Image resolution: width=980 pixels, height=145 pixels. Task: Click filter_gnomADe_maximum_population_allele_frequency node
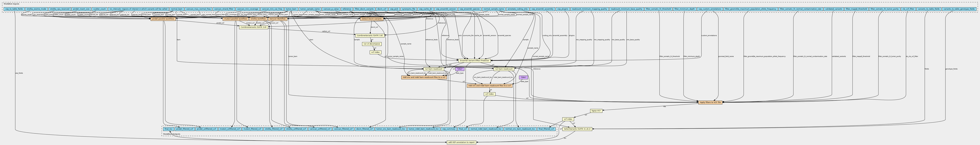(x=750, y=9)
